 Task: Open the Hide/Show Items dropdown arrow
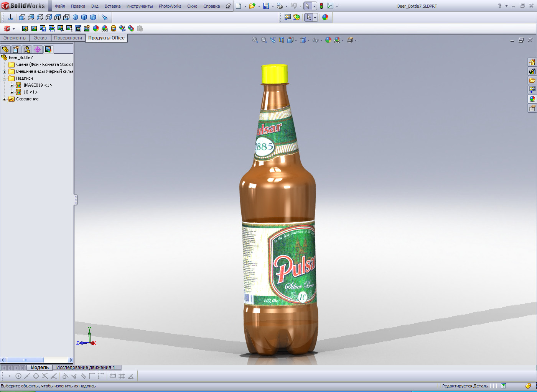pyautogui.click(x=321, y=40)
